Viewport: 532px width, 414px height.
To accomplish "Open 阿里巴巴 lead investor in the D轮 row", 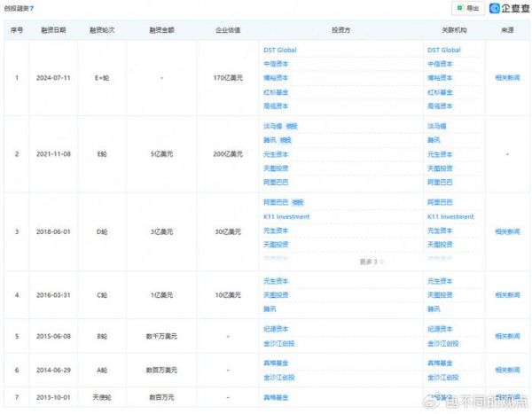I will [x=276, y=202].
